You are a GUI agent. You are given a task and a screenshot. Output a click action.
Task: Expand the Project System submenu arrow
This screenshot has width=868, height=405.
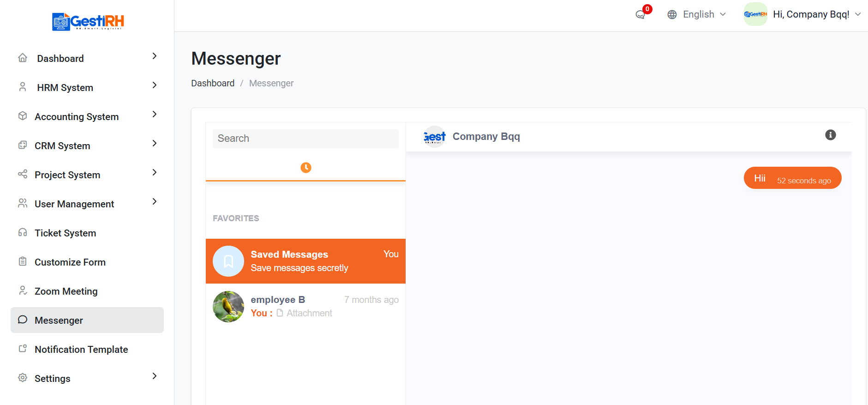[x=155, y=172]
